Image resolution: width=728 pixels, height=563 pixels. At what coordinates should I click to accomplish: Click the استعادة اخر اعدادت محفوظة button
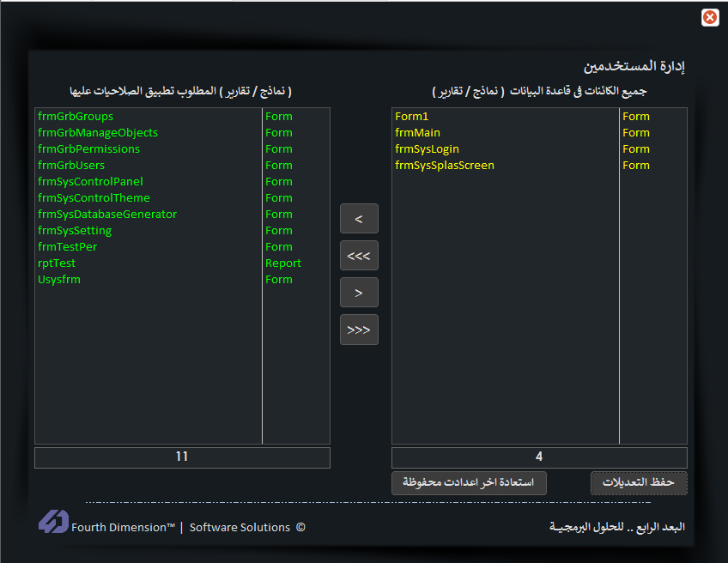[x=469, y=483]
